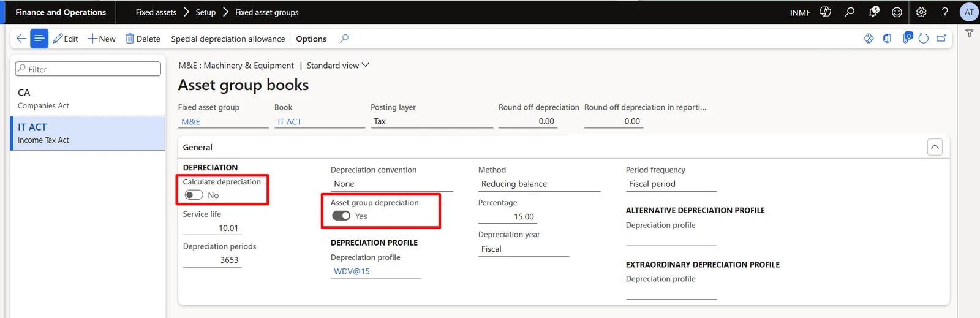This screenshot has height=318, width=980.
Task: Click Finance and Operations home title
Action: [x=61, y=12]
